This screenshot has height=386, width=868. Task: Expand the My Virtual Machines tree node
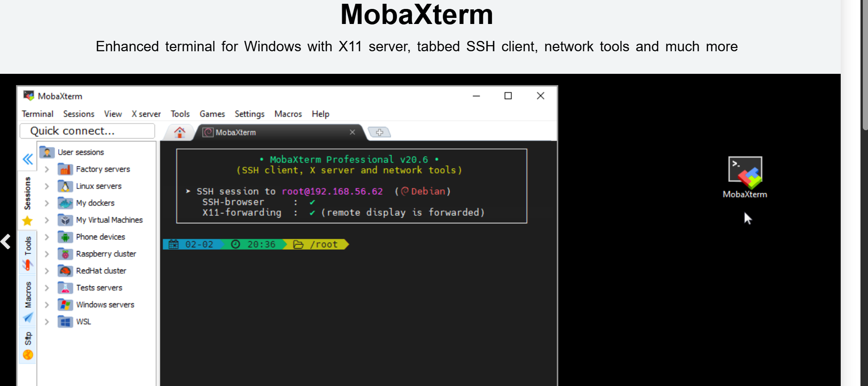click(47, 220)
